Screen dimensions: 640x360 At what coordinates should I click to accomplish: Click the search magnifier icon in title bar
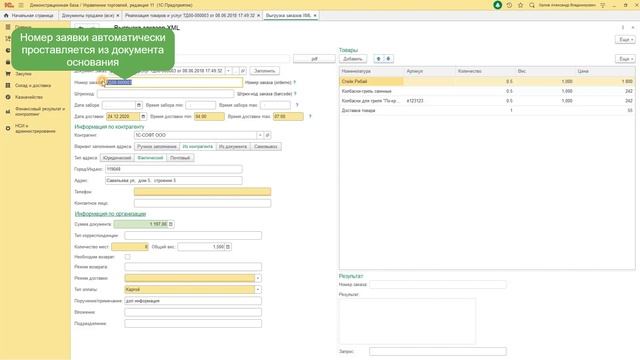[532, 5]
